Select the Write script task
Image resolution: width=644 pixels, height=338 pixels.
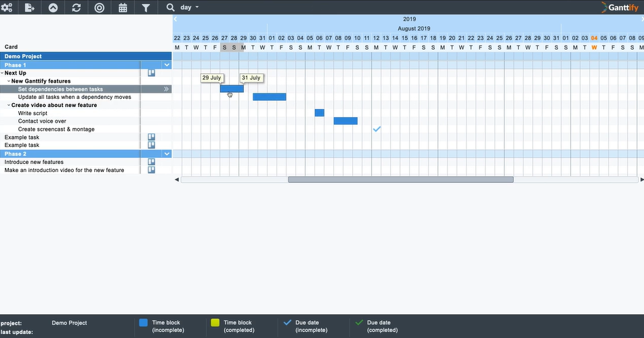tap(33, 113)
